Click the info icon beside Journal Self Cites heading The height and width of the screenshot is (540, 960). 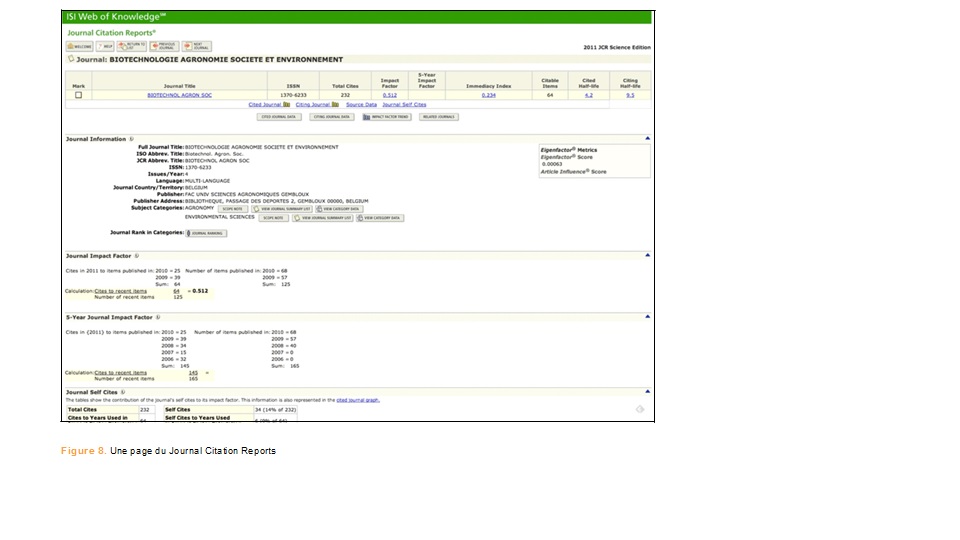click(122, 392)
